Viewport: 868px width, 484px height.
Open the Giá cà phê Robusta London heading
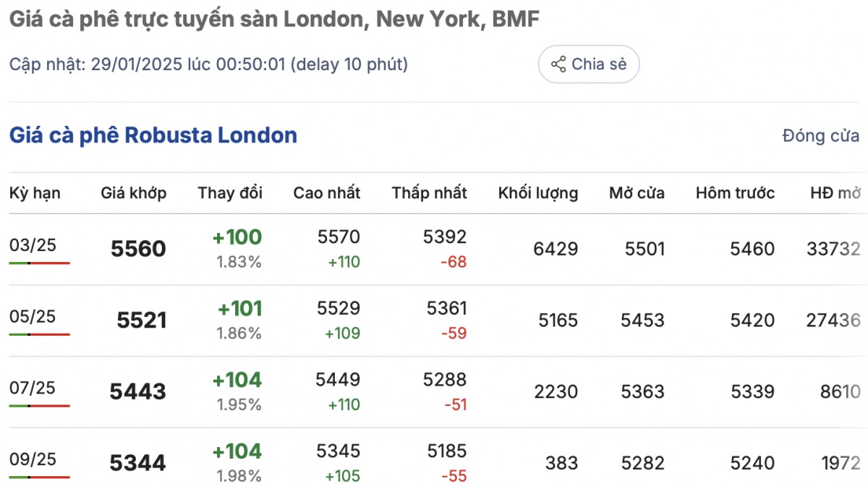(x=153, y=135)
